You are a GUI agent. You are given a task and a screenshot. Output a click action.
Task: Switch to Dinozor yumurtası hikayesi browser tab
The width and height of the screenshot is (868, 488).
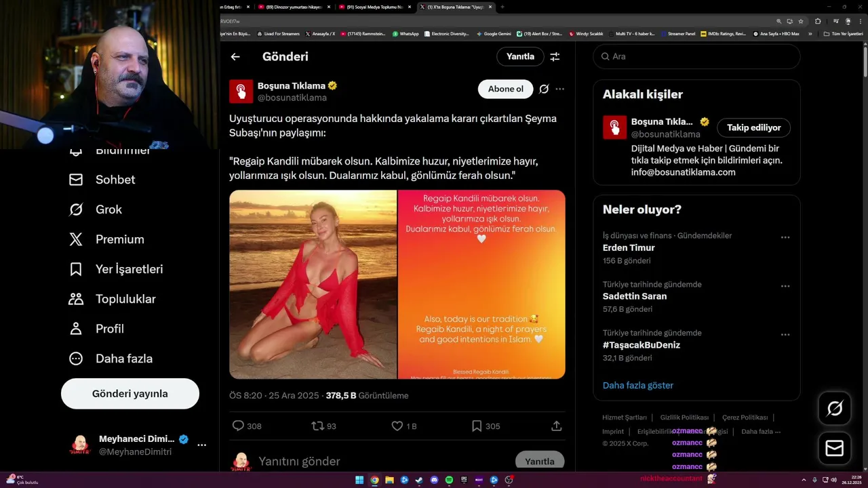(x=295, y=7)
